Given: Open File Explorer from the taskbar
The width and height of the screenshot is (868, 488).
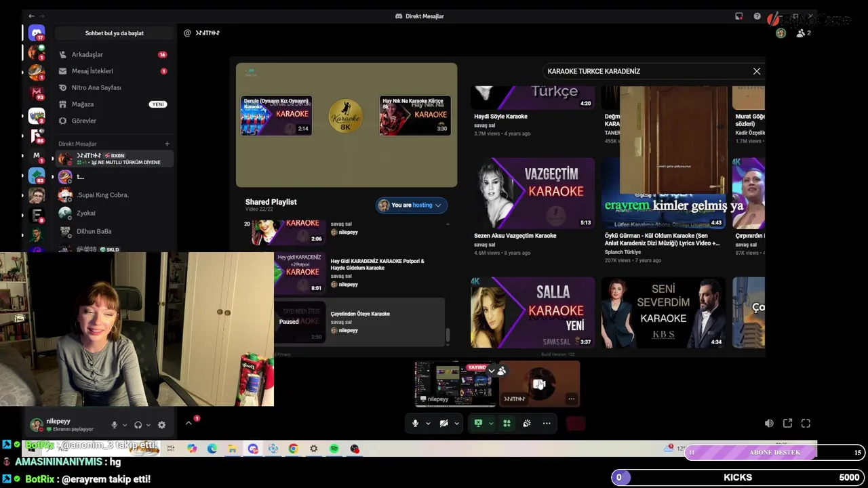Looking at the screenshot, I should (232, 449).
